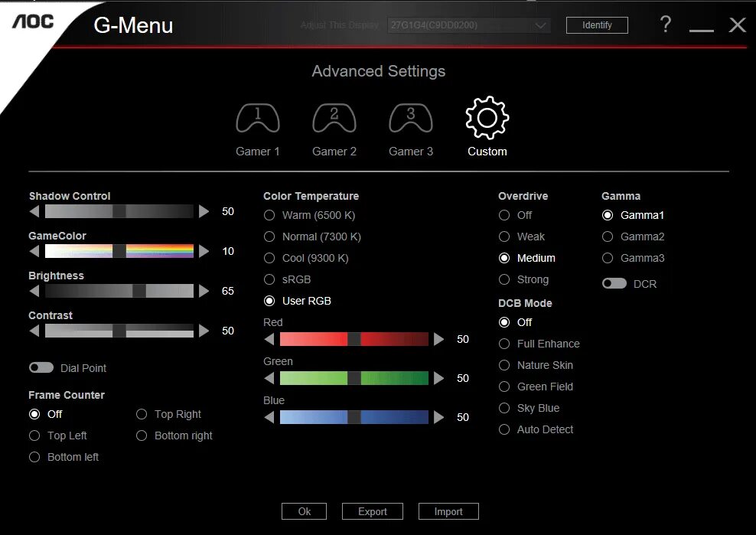
Task: Increase Red value with right arrow
Action: pyautogui.click(x=438, y=339)
